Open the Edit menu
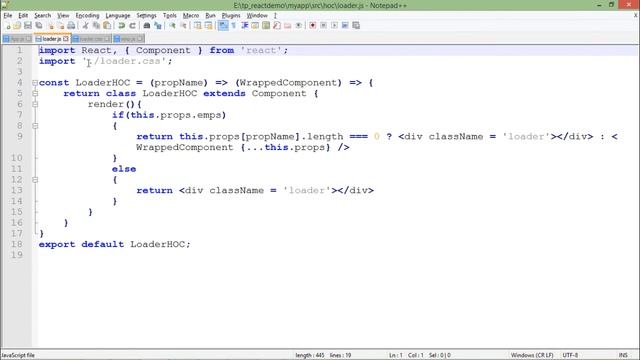The height and width of the screenshot is (360, 640). 23,16
